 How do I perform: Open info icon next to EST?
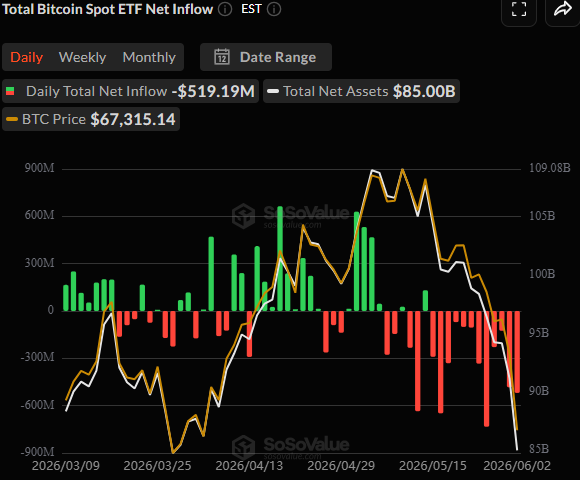[x=274, y=9]
